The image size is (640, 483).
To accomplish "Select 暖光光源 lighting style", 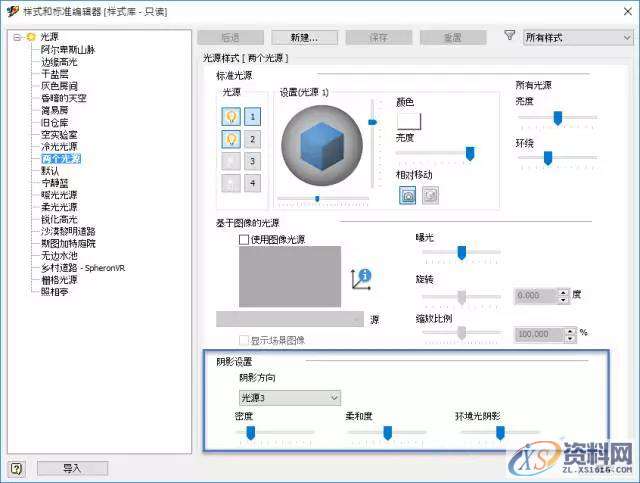I will point(59,195).
